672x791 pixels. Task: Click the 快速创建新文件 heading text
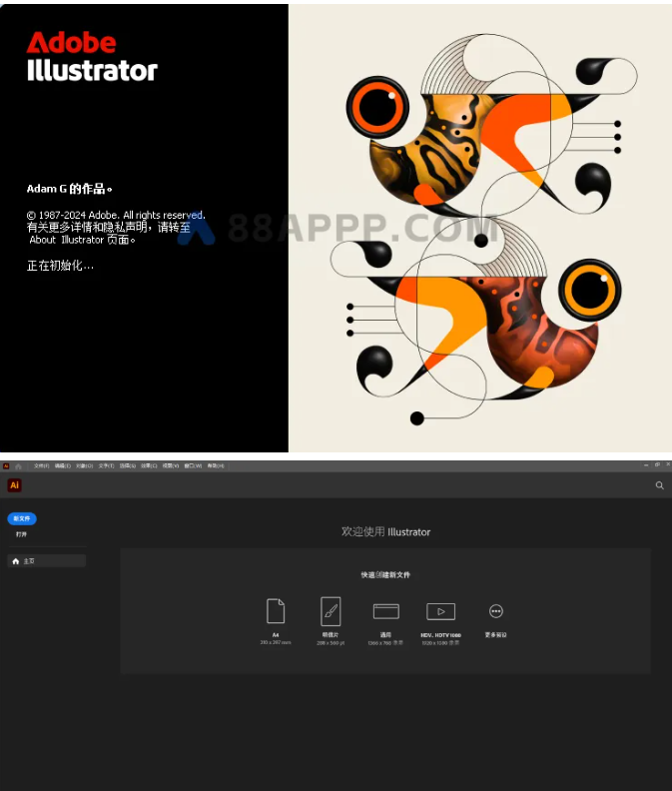pyautogui.click(x=385, y=574)
